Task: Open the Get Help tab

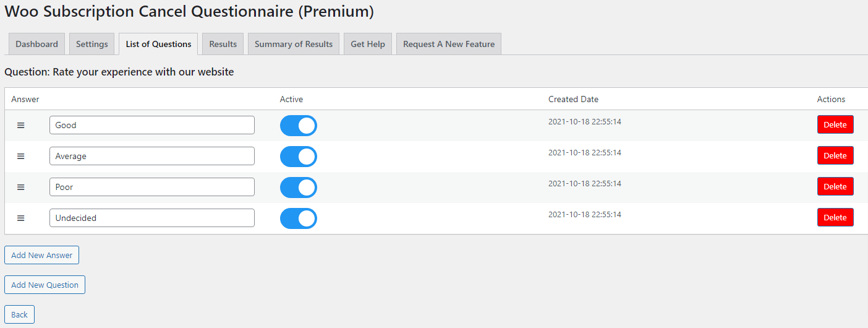Action: 368,44
